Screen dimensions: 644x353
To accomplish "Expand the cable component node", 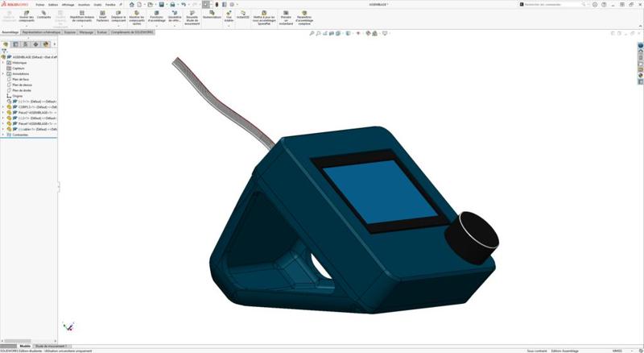I will coord(3,129).
